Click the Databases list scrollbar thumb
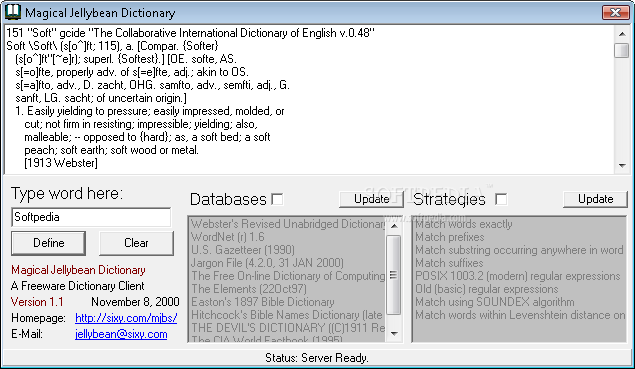 pos(394,275)
